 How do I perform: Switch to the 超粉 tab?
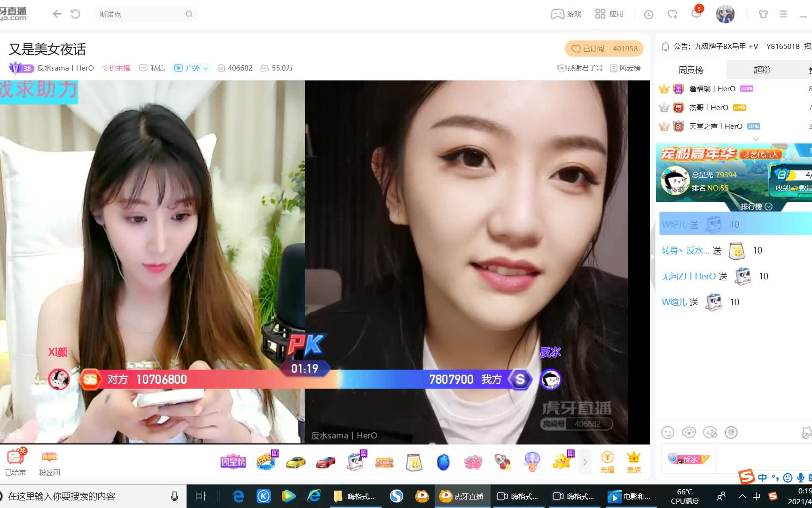(761, 69)
